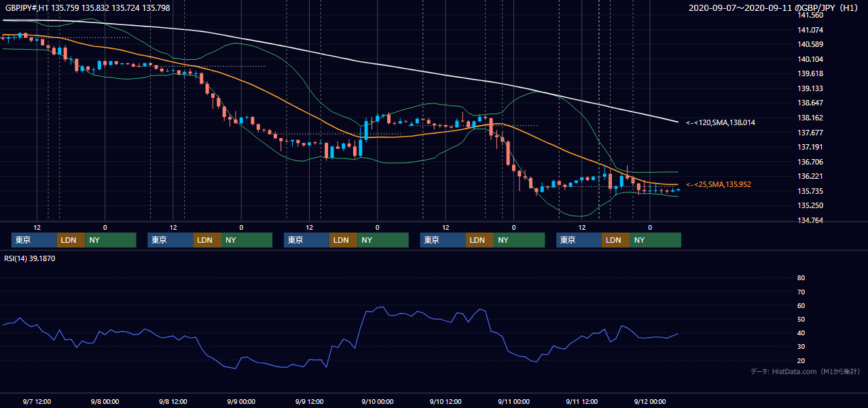The width and height of the screenshot is (868, 408).
Task: Click price axis value 137.677
Action: pyautogui.click(x=810, y=133)
